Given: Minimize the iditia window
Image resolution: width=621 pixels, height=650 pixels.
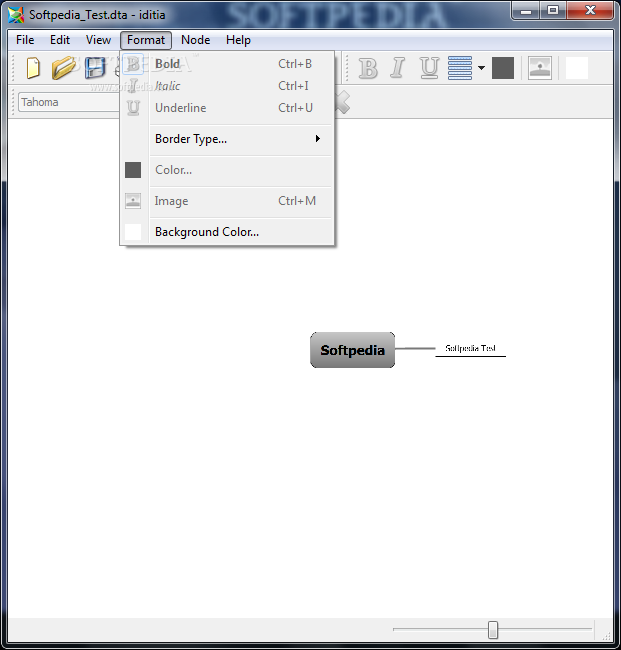Looking at the screenshot, I should point(526,10).
